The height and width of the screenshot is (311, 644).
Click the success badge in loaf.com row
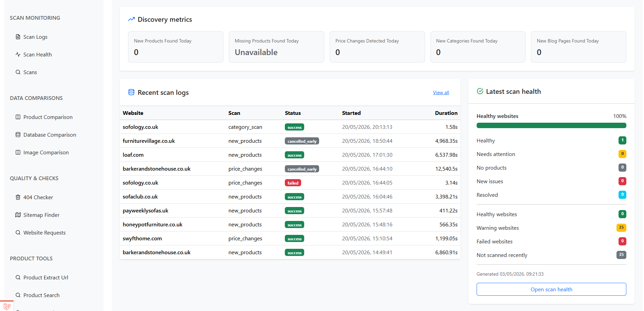294,155
